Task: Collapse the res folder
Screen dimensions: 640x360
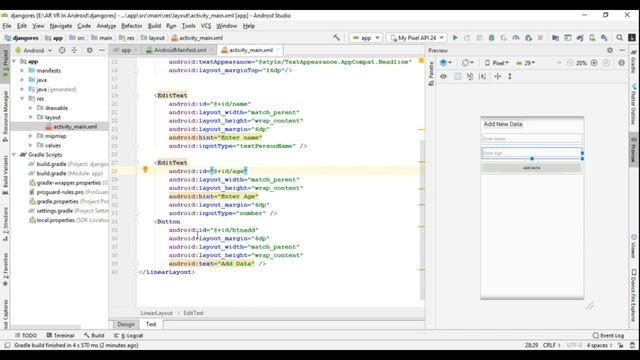Action: tap(22, 98)
